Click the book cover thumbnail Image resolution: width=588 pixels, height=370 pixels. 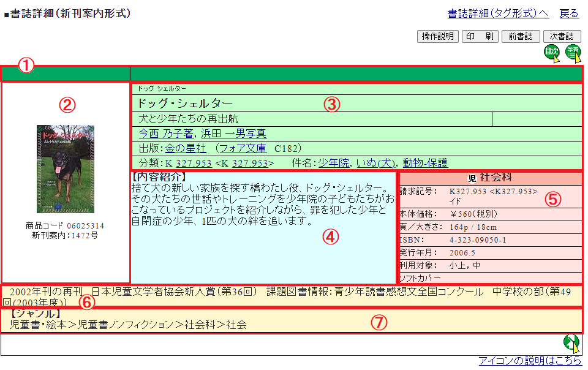[66, 169]
